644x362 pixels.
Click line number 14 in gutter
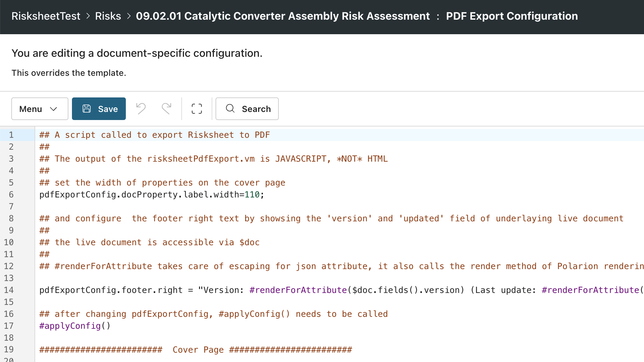point(9,290)
